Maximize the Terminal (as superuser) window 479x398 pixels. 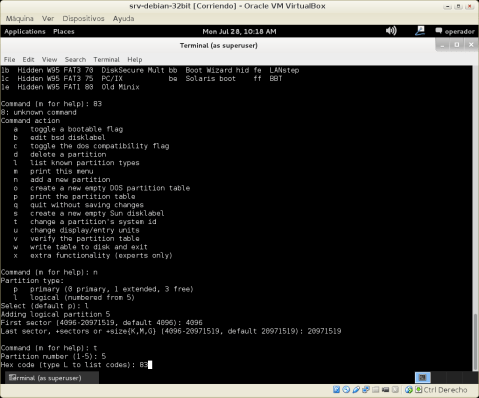pos(457,45)
